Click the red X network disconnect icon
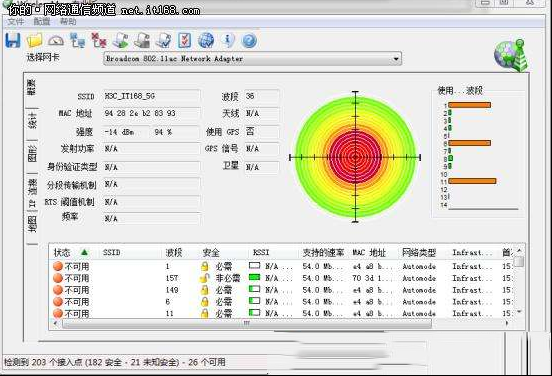Screen dimensions: 552x376 coord(99,40)
